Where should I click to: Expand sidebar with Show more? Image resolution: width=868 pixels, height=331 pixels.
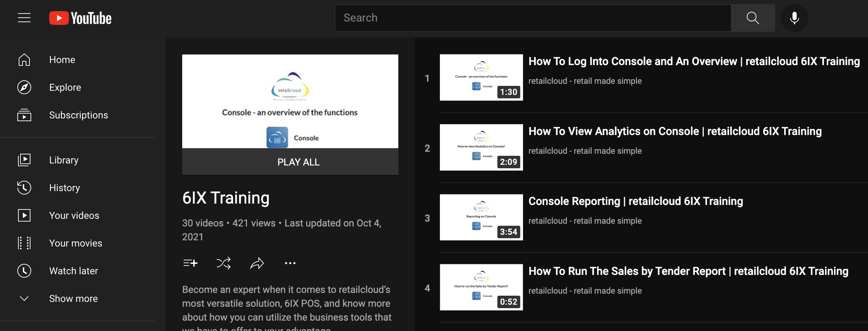pos(73,298)
